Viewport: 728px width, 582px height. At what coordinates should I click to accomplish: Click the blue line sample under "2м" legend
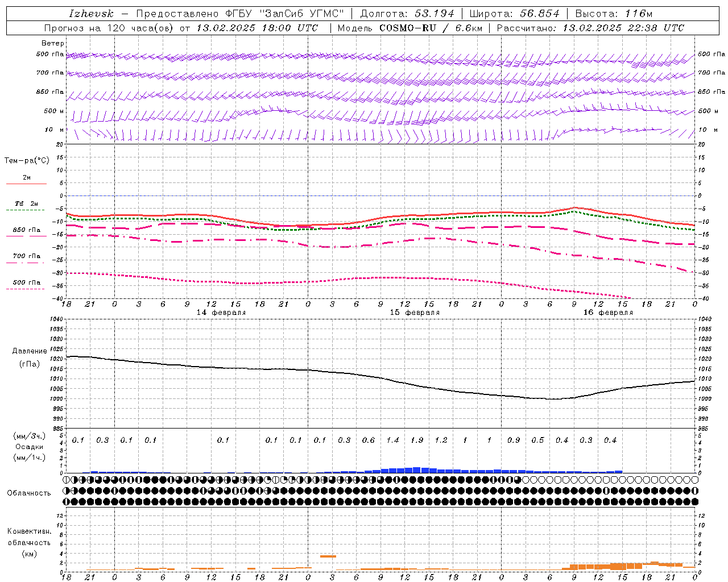click(x=26, y=184)
